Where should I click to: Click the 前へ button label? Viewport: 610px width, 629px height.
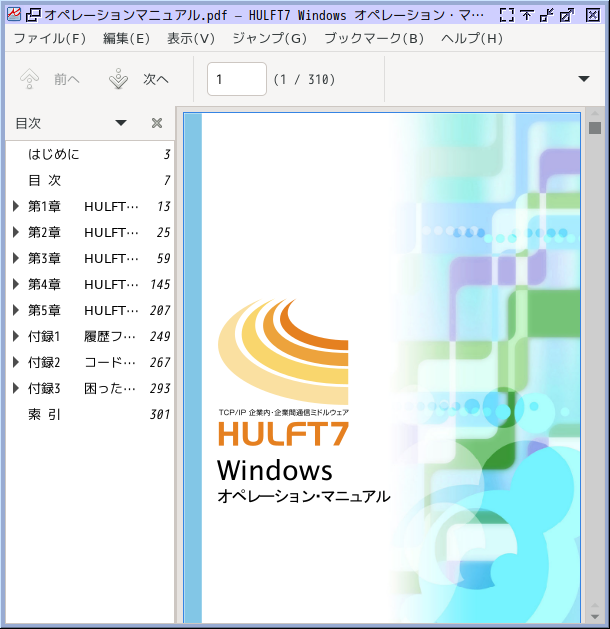(x=67, y=79)
